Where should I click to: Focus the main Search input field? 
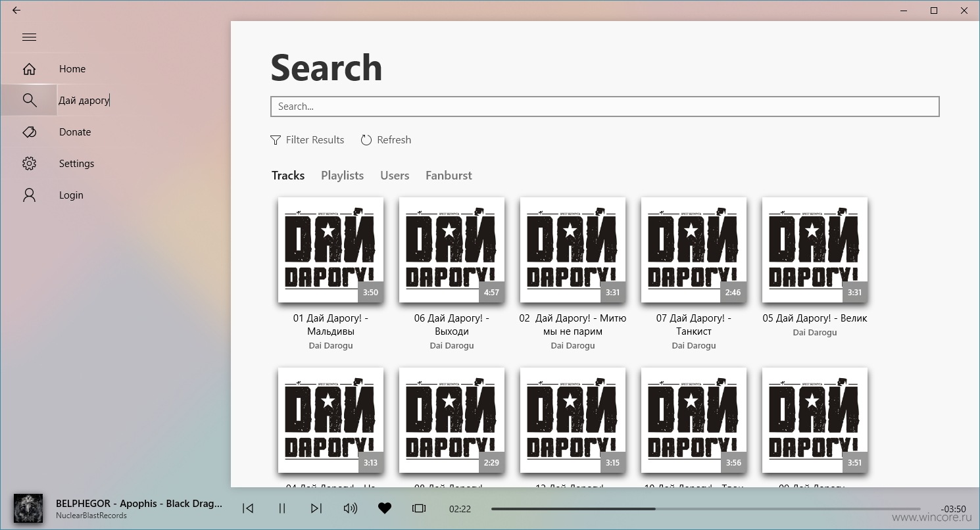point(605,107)
